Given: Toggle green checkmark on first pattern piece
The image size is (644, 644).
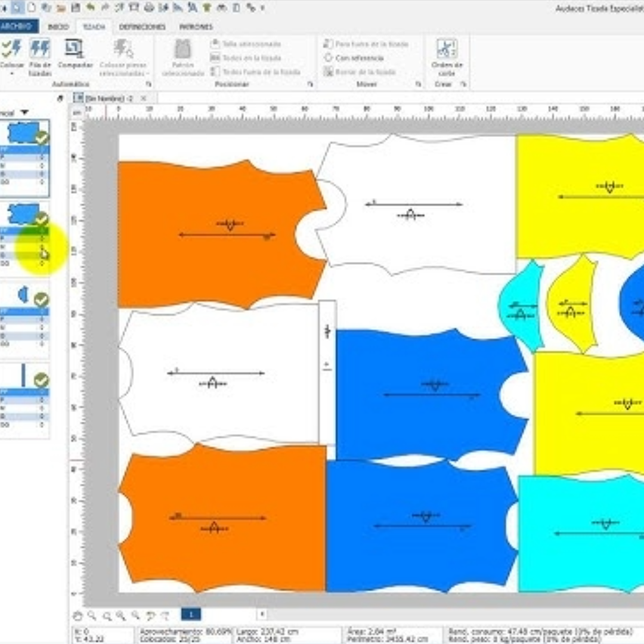Looking at the screenshot, I should [x=41, y=138].
